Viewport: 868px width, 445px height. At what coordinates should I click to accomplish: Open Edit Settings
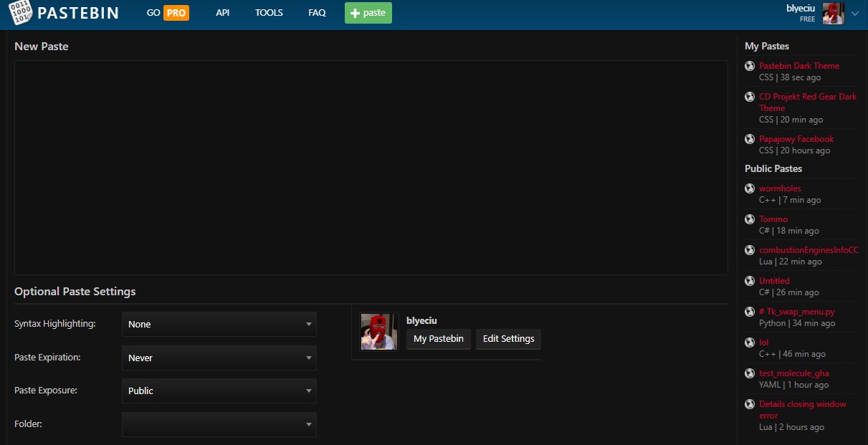click(x=508, y=339)
